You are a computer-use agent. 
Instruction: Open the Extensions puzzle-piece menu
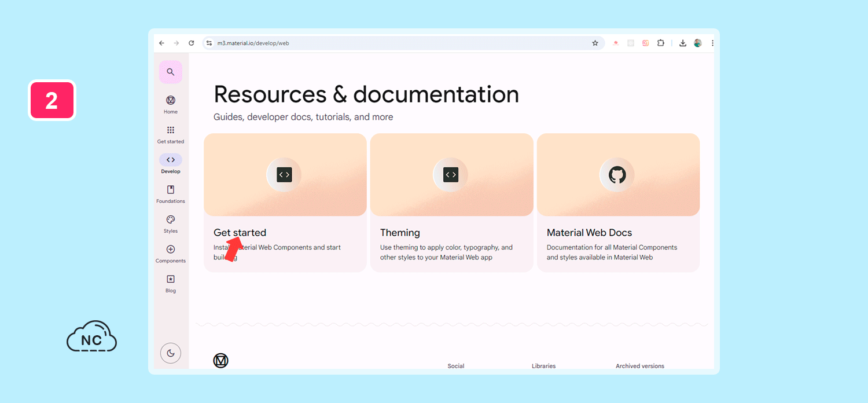(x=660, y=43)
